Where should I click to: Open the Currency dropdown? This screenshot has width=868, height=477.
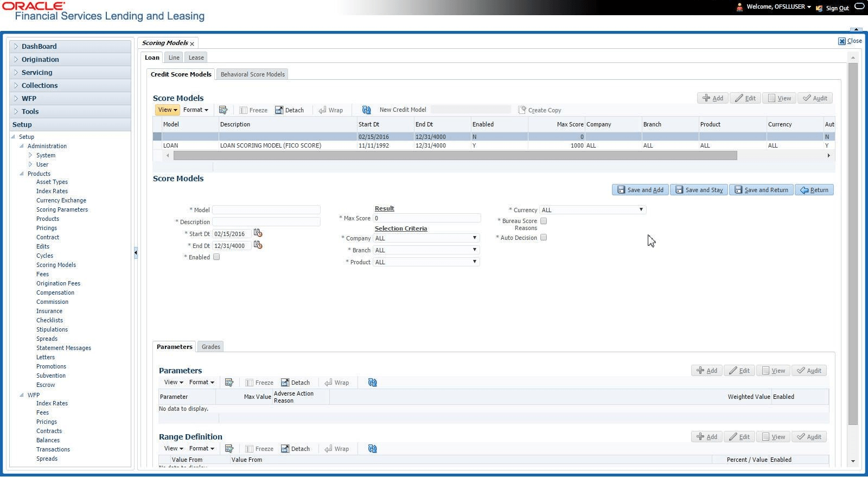pos(593,210)
